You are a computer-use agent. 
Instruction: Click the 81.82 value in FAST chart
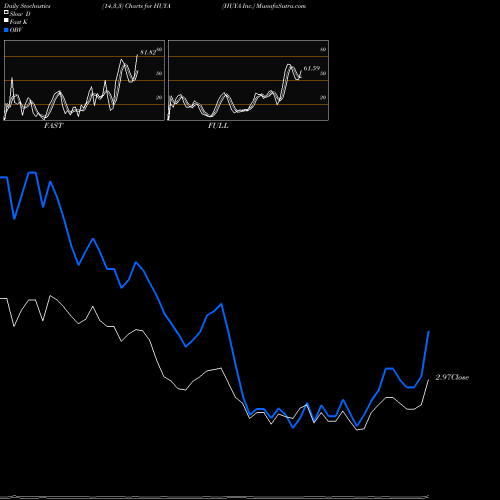[x=148, y=52]
